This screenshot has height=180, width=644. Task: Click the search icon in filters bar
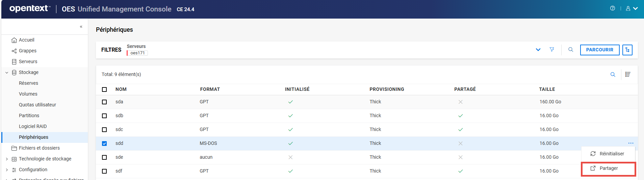571,50
